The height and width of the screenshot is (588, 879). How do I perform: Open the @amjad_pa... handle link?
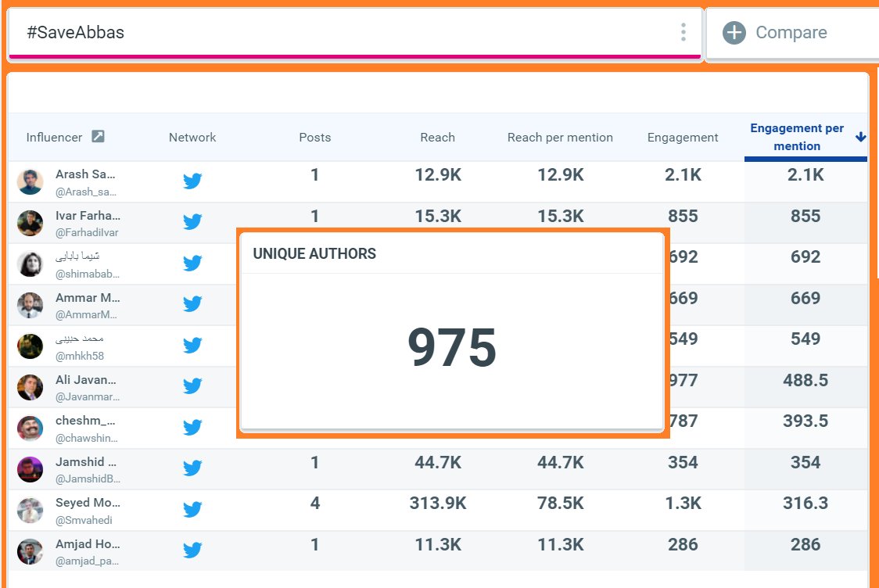click(x=87, y=561)
